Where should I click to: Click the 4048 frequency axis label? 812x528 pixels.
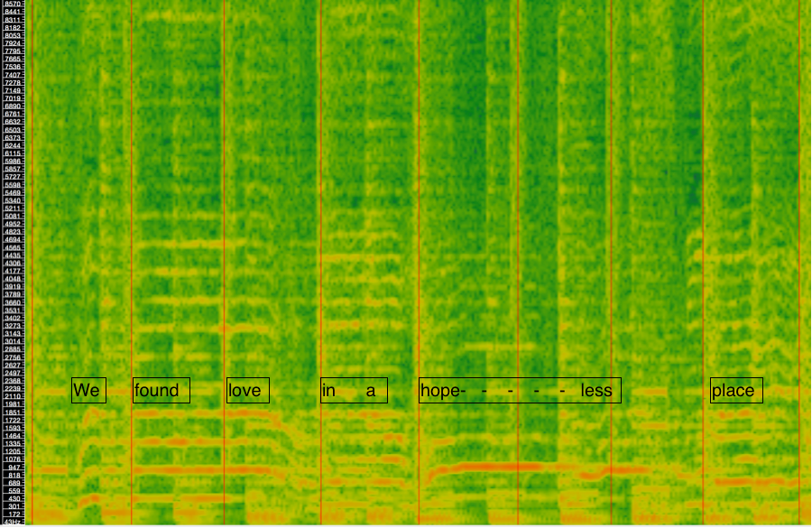point(13,279)
